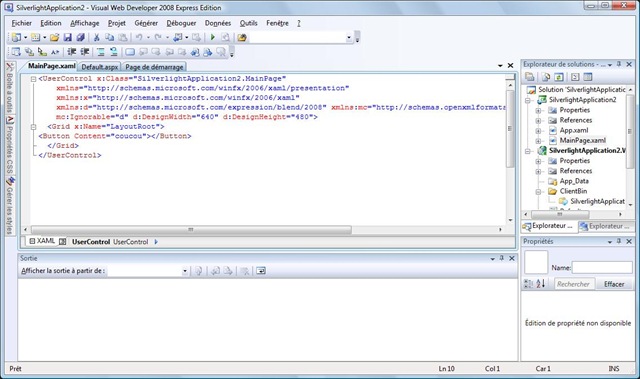
Task: Click the Refresh icon in Solution Explorer toolbar
Action: click(x=559, y=77)
